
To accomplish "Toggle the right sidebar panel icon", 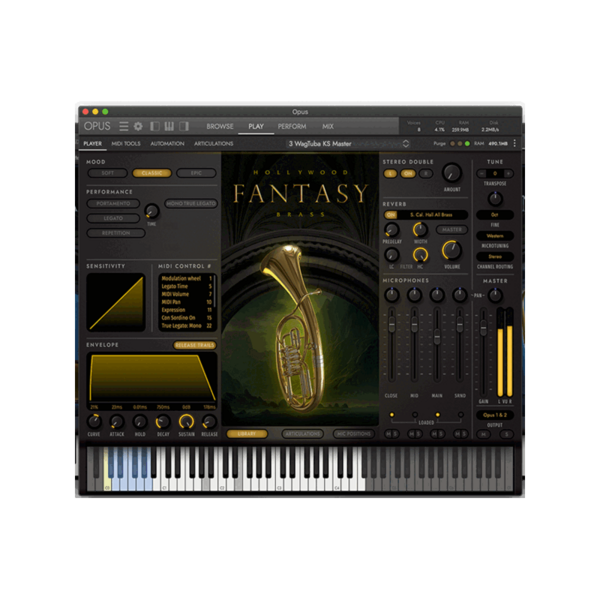I will tap(184, 126).
